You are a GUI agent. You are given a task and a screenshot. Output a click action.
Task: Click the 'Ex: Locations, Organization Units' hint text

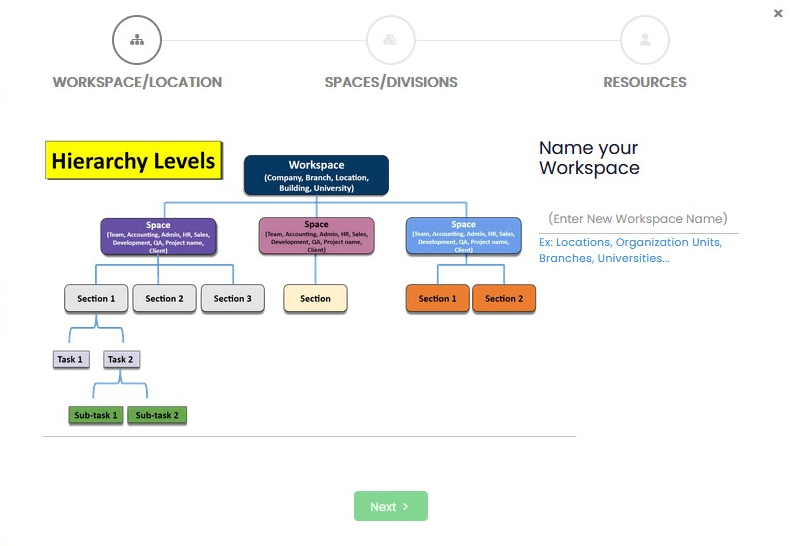point(630,250)
